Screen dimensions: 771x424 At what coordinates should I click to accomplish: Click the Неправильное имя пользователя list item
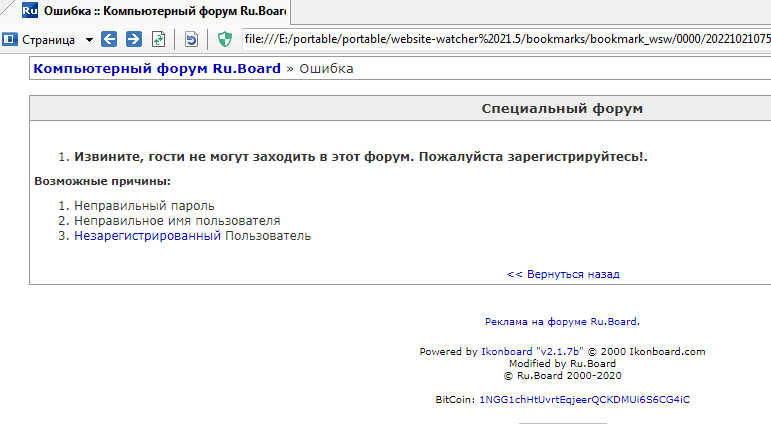pos(177,221)
